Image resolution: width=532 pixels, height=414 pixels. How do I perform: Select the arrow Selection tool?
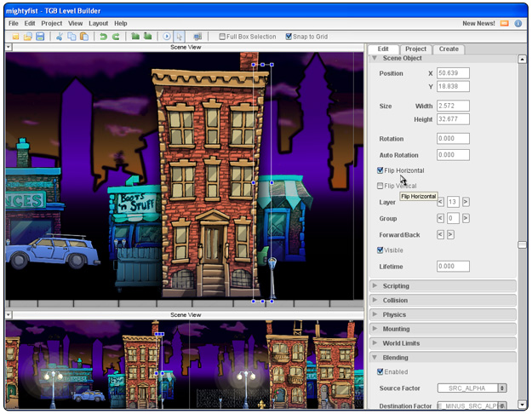click(179, 37)
